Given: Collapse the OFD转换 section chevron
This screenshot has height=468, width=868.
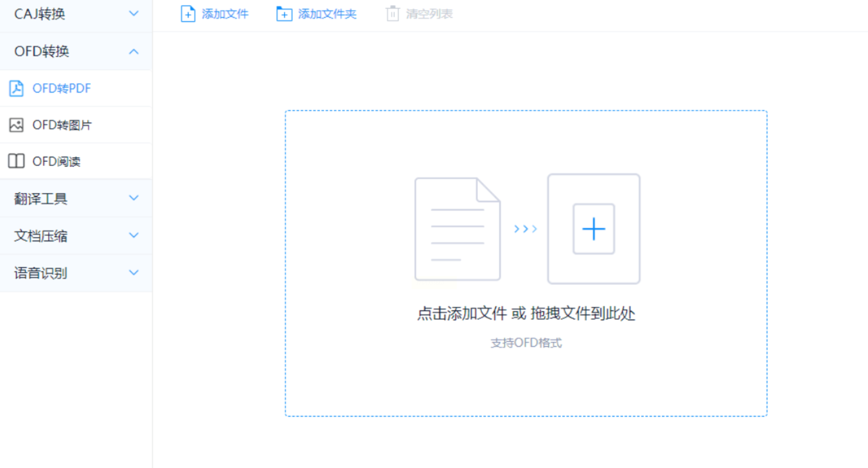Looking at the screenshot, I should point(133,51).
